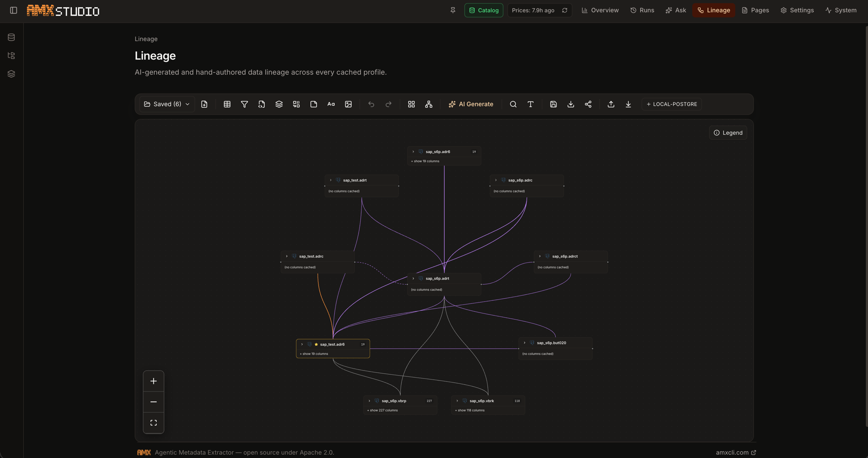Expand the sap_s6p.adrc node chevron
This screenshot has width=868, height=458.
(x=496, y=180)
